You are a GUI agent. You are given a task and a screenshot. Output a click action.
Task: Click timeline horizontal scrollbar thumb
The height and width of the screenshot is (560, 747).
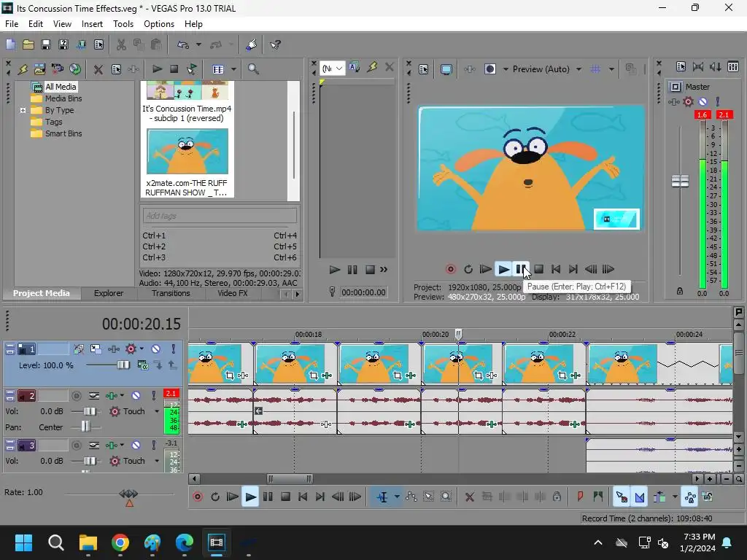pyautogui.click(x=289, y=478)
